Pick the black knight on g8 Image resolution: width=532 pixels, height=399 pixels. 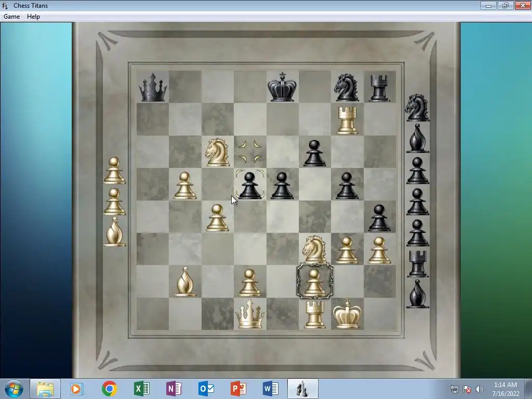coord(347,87)
